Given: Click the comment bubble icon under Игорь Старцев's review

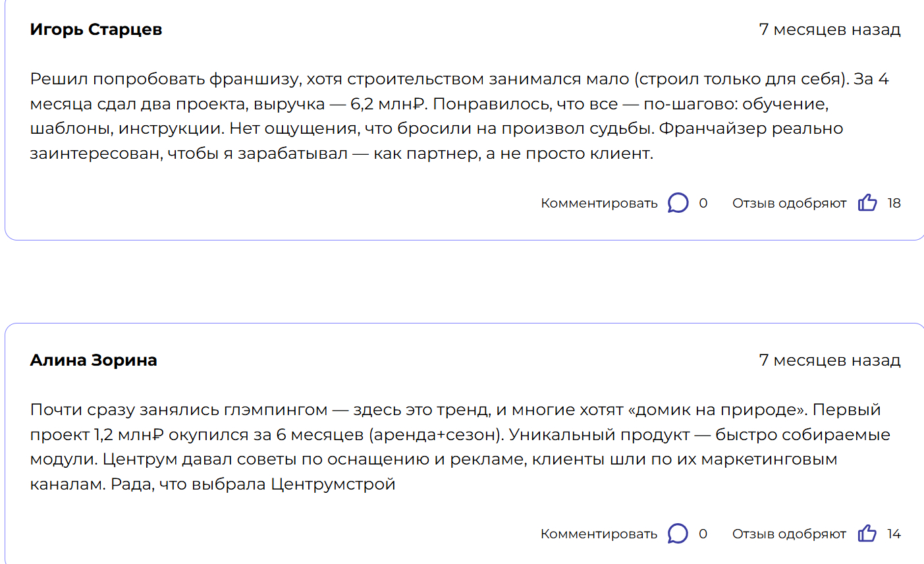Looking at the screenshot, I should (678, 203).
